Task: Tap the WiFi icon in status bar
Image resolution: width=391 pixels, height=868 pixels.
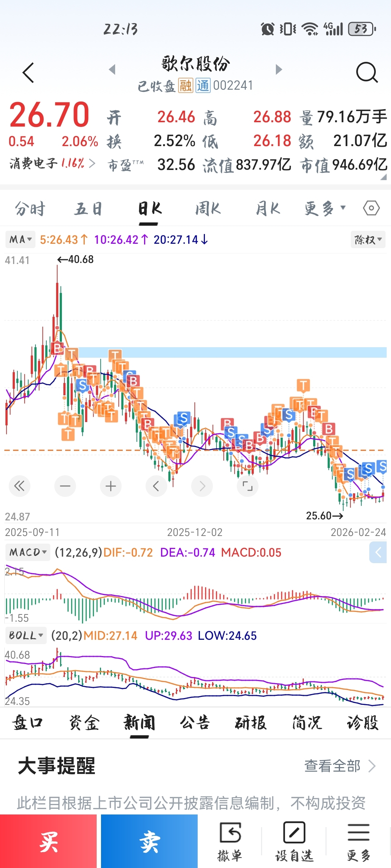Action: (x=310, y=29)
